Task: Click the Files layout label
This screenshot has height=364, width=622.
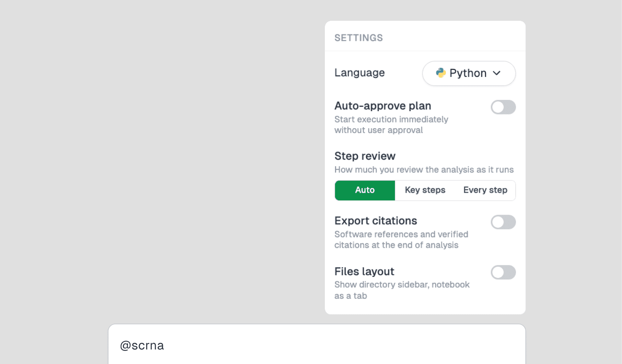Action: [x=364, y=271]
